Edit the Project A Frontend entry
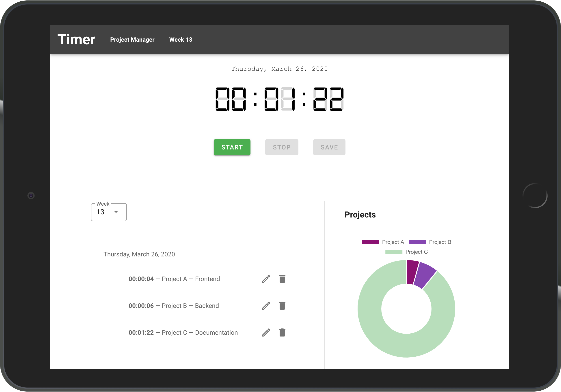Image resolution: width=561 pixels, height=392 pixels. pos(266,279)
